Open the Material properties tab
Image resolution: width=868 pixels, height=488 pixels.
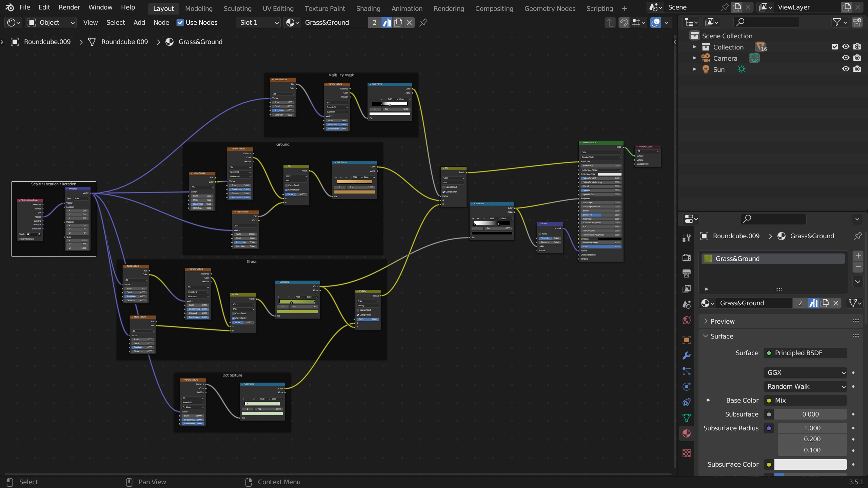[x=687, y=434]
